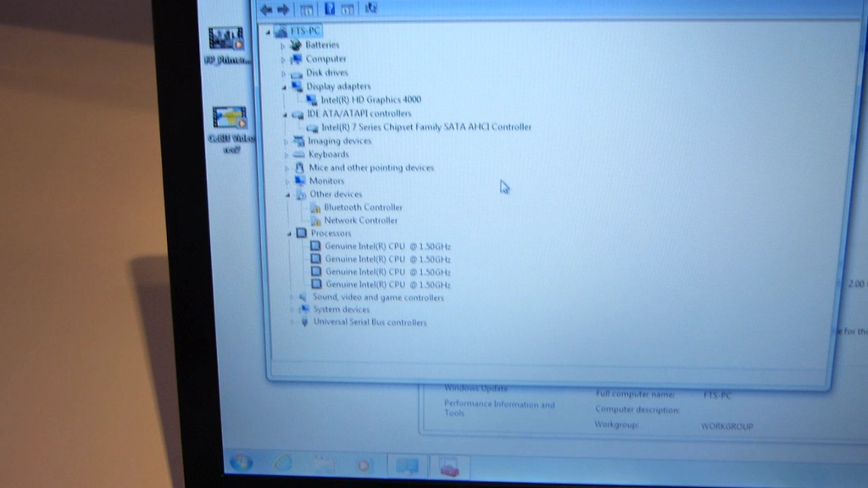Select the Universal Serial Bus controllers icon
Screen dimensions: 868x488
(304, 321)
